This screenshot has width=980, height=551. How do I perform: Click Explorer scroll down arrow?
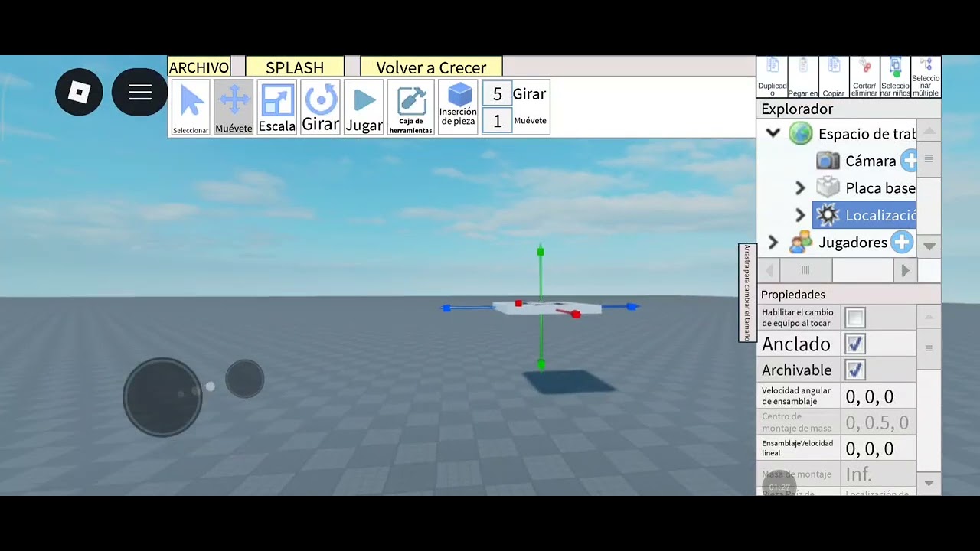point(929,246)
